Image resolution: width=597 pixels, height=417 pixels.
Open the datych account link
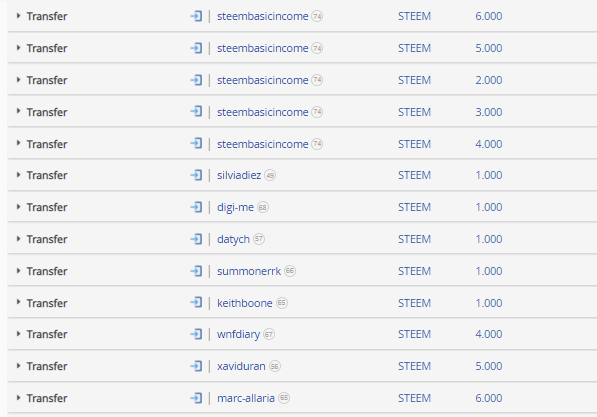click(233, 240)
